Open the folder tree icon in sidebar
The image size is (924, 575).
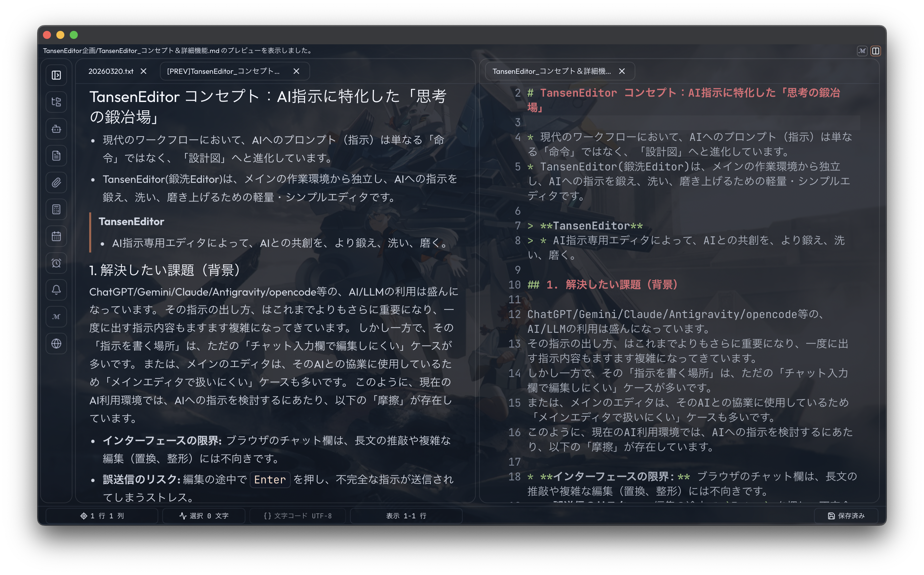(56, 102)
